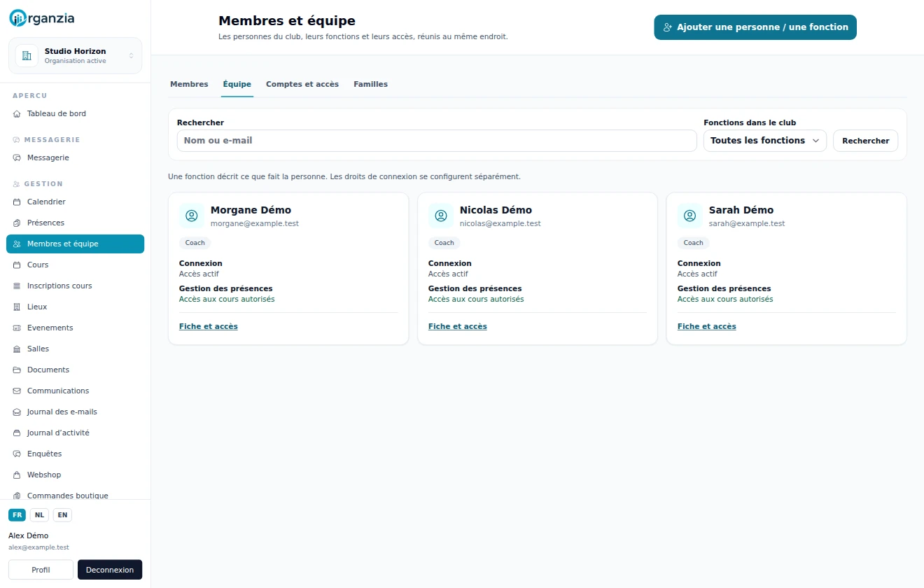Image resolution: width=924 pixels, height=588 pixels.
Task: Go to the Familles tab
Action: coord(370,84)
